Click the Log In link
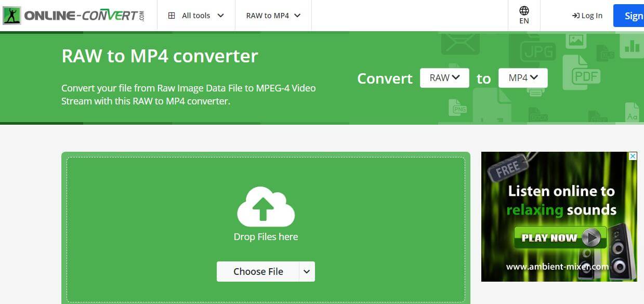The image size is (644, 304). [x=587, y=16]
